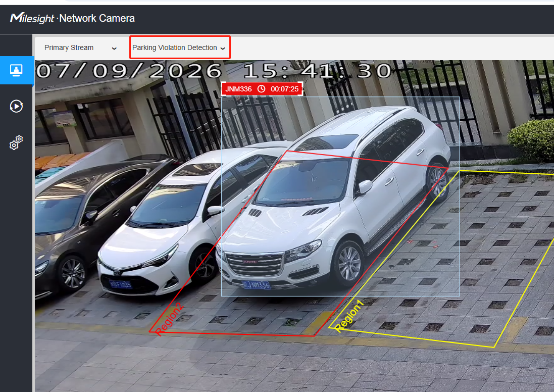This screenshot has height=392, width=554.
Task: Select the Primary Stream label
Action: (69, 47)
